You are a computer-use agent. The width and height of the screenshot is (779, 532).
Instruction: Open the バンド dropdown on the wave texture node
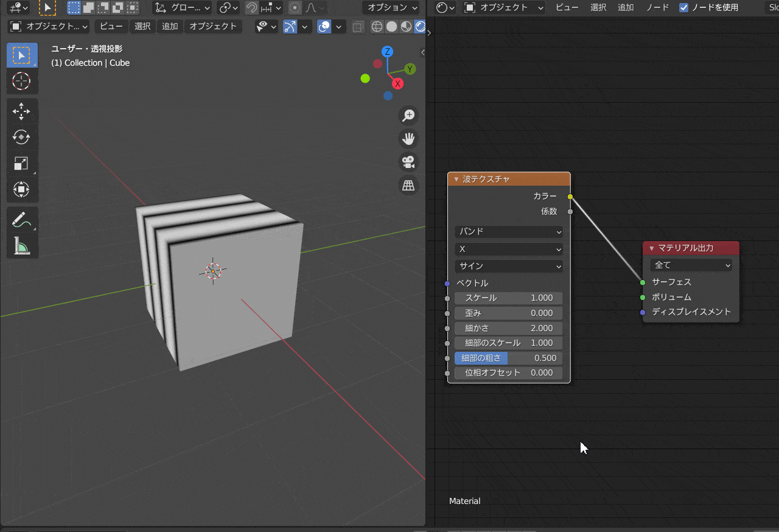[509, 231]
